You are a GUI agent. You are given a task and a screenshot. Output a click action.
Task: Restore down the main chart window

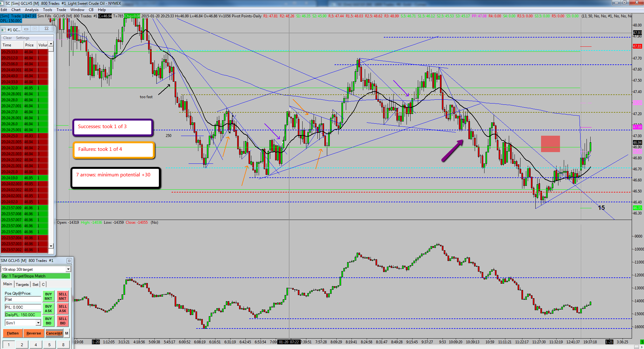click(624, 3)
